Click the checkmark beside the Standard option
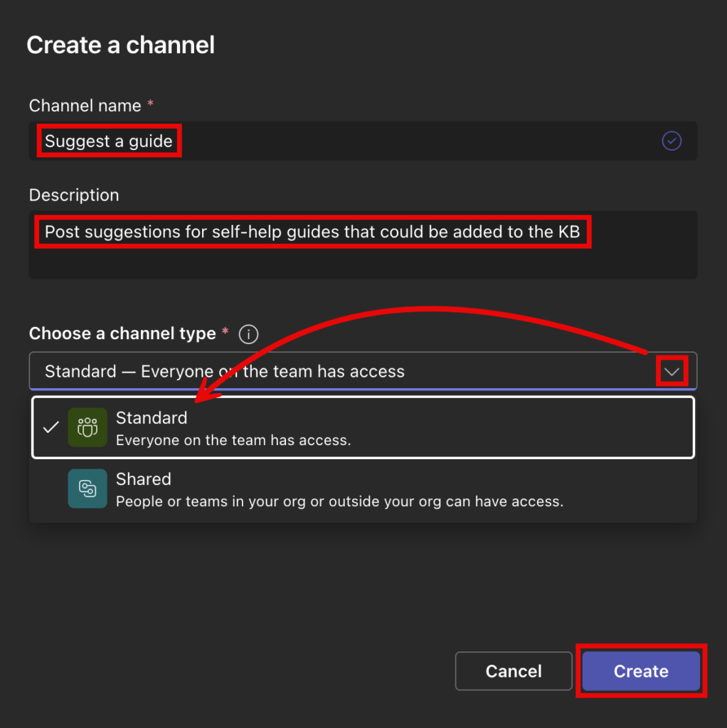The image size is (727, 728). coord(50,427)
